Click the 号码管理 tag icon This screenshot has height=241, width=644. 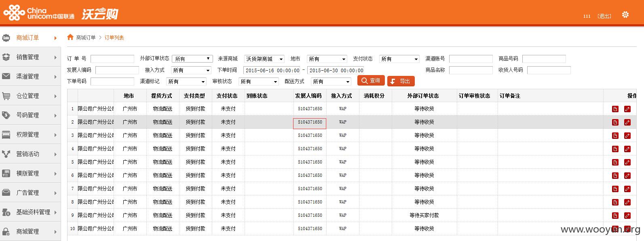(x=6, y=115)
